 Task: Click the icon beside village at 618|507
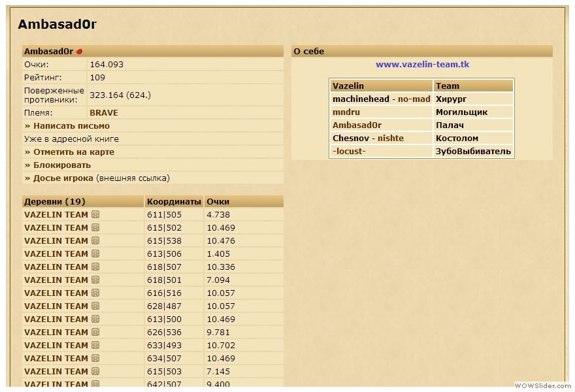click(x=95, y=267)
